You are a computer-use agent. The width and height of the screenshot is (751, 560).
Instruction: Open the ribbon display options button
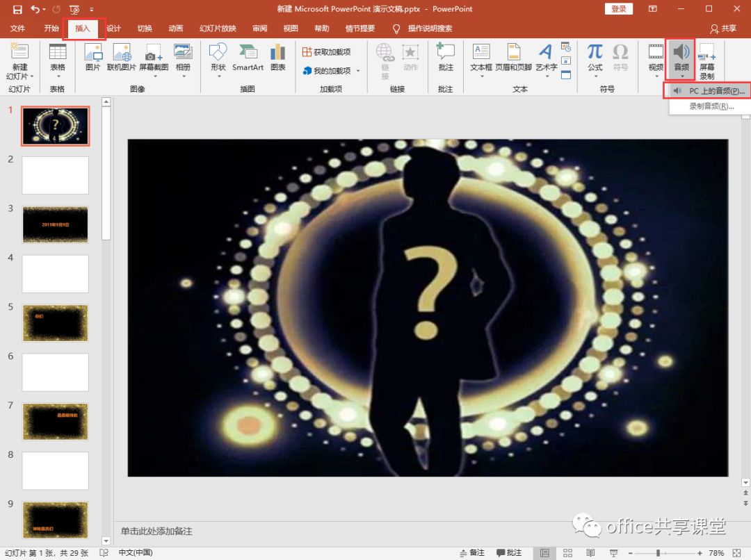click(653, 8)
